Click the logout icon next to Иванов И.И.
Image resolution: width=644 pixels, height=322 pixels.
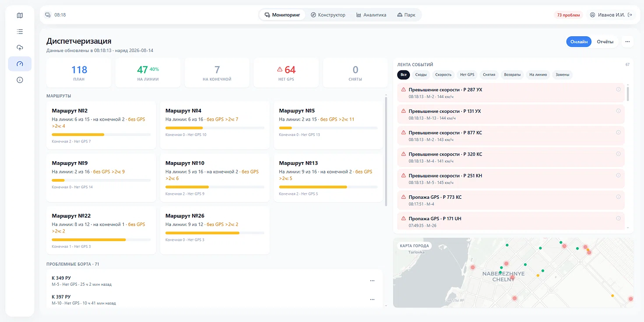[x=630, y=15]
